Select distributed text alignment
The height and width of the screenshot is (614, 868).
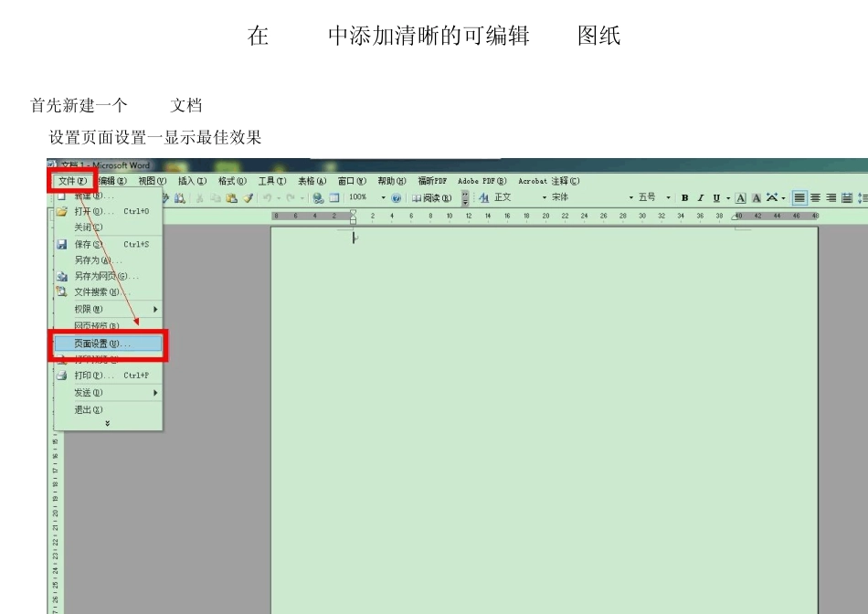point(847,197)
